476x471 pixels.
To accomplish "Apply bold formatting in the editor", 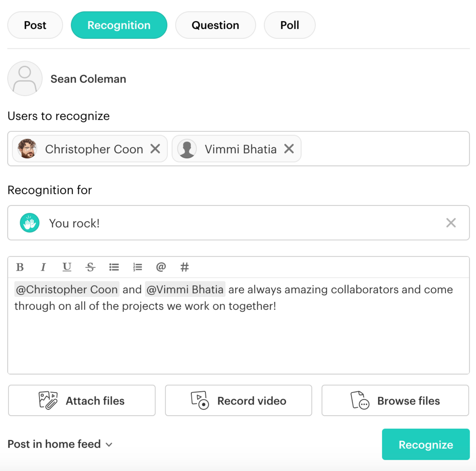I will 20,267.
